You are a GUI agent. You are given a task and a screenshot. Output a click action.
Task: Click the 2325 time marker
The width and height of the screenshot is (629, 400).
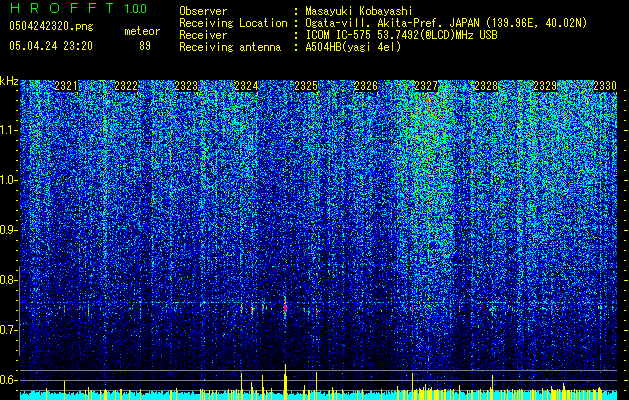pos(306,86)
